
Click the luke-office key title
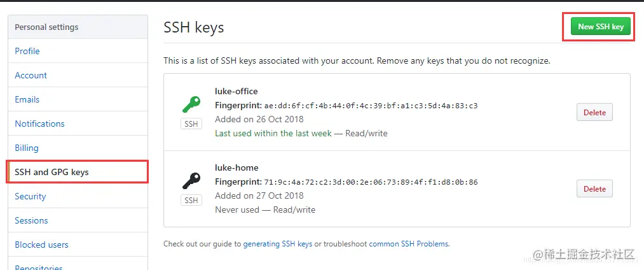tap(236, 91)
